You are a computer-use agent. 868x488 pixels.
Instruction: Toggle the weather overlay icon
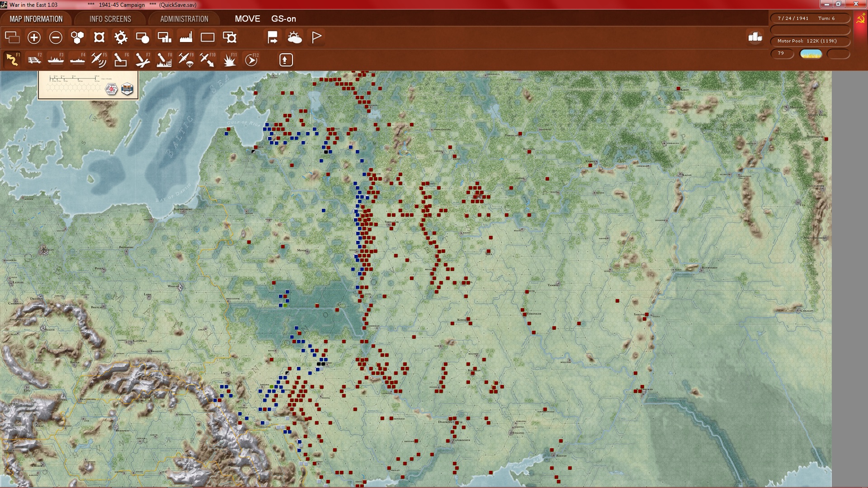(x=294, y=38)
